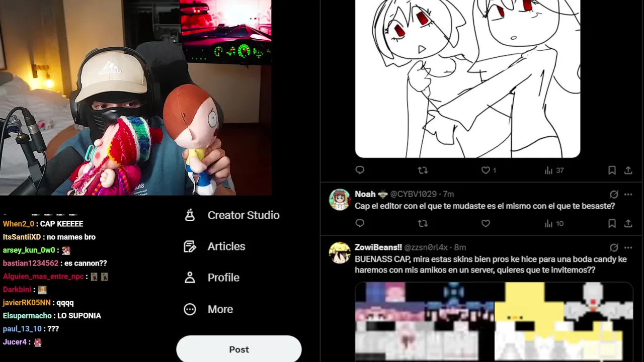Open the Minecraft skins image in ZowiBeans's post
Screen dimensions: 644x362
pos(494,322)
